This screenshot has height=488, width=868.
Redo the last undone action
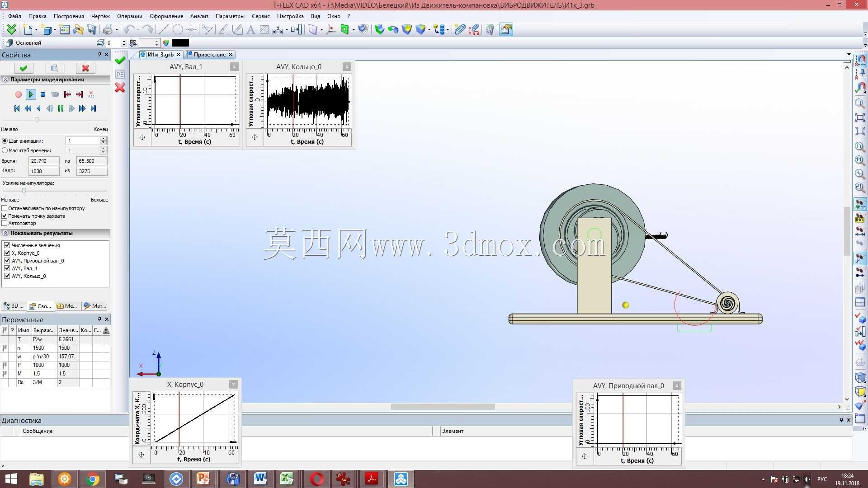click(147, 30)
